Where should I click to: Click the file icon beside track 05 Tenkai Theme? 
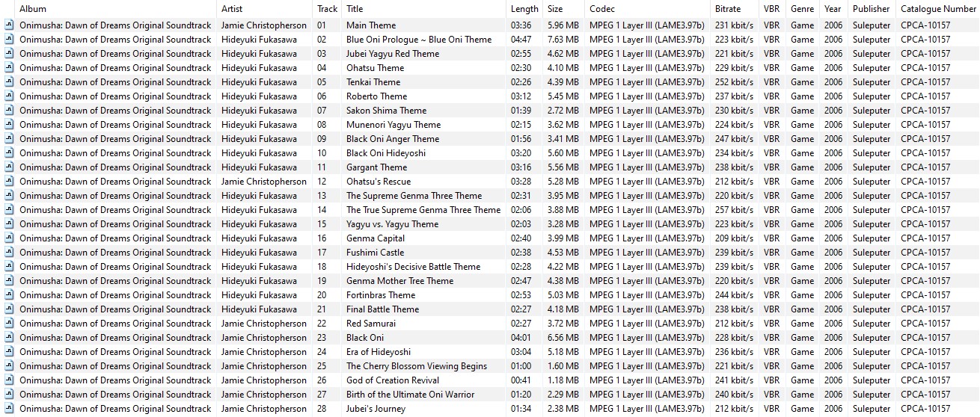pyautogui.click(x=9, y=82)
